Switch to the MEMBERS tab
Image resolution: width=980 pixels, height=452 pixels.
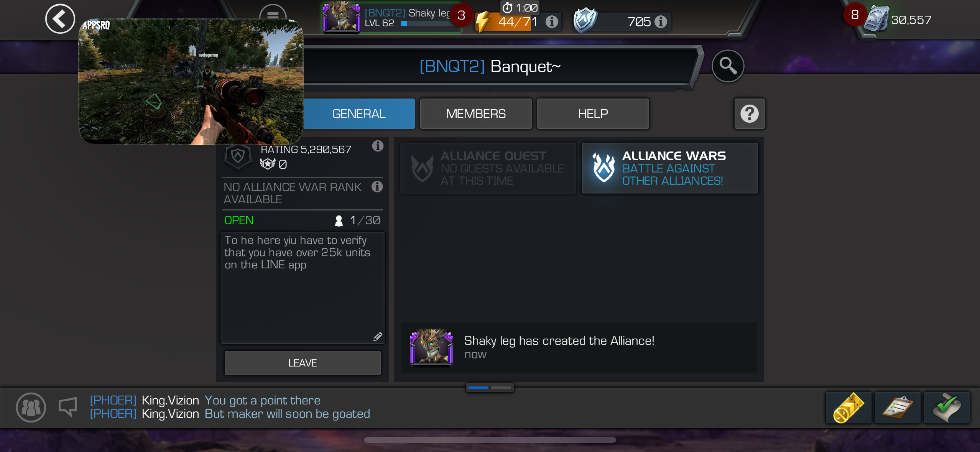coord(475,114)
